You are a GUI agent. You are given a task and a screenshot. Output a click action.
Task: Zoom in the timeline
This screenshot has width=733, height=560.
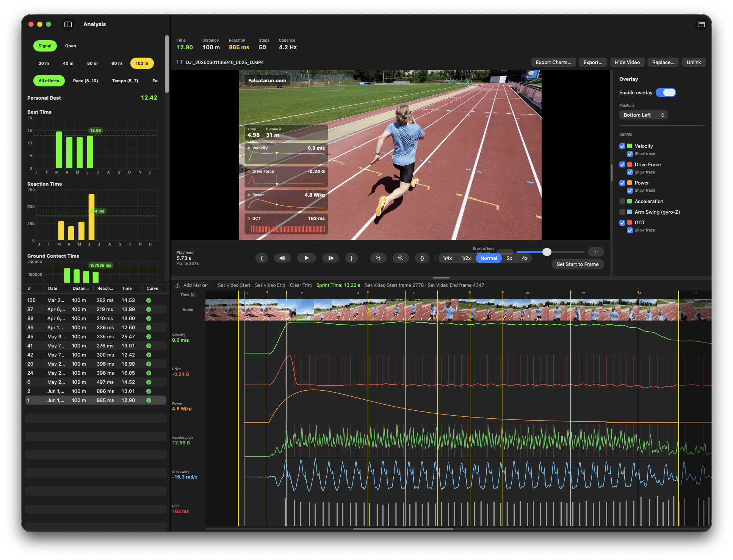point(401,258)
